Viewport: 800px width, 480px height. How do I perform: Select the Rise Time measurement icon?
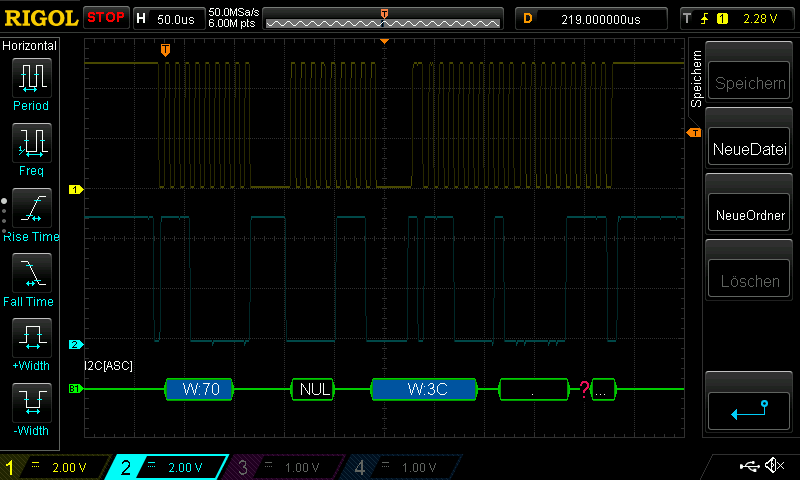tap(32, 208)
